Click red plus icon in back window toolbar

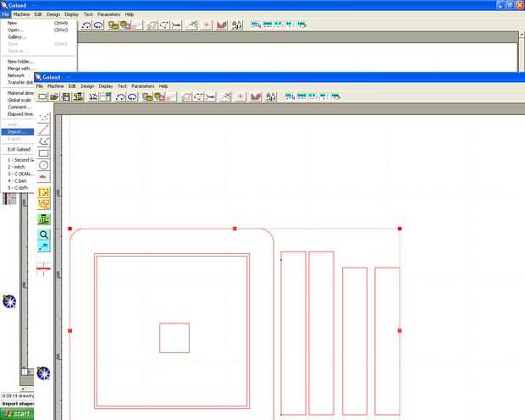[207, 25]
